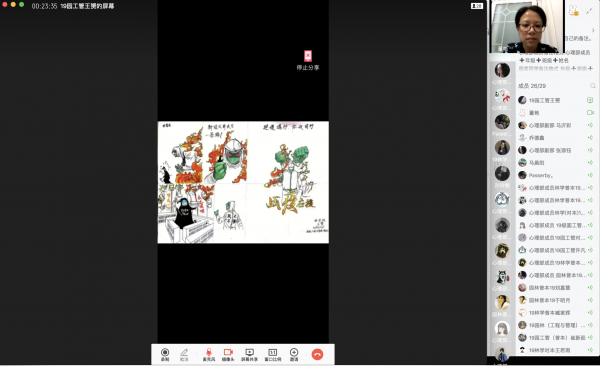This screenshot has width=600, height=366.
Task: Search members with the magnifier icon
Action: tap(593, 86)
